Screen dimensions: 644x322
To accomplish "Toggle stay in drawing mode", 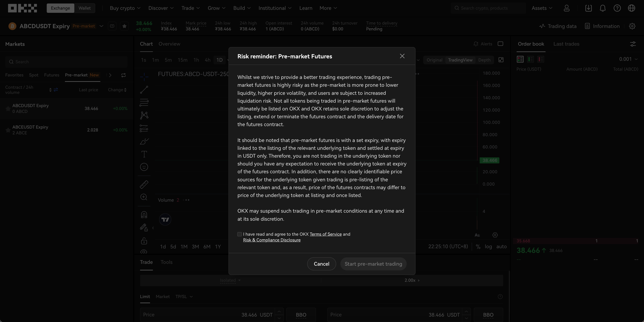I will pyautogui.click(x=144, y=228).
